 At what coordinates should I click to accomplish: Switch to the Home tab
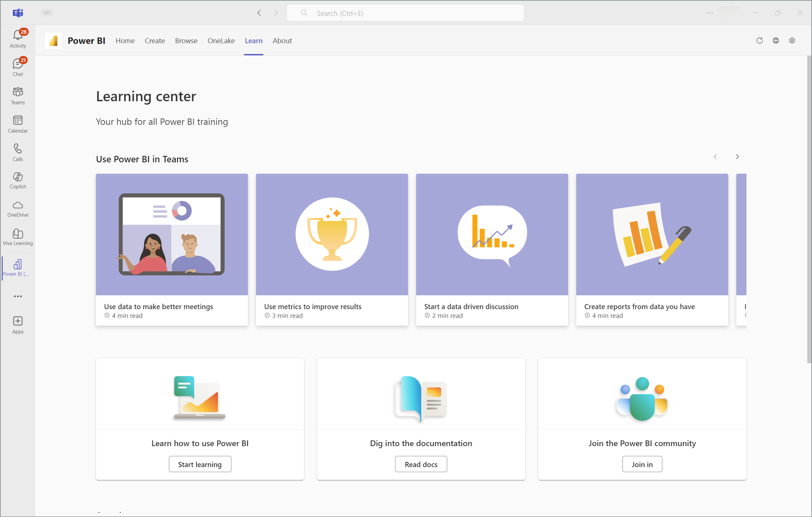click(x=125, y=41)
